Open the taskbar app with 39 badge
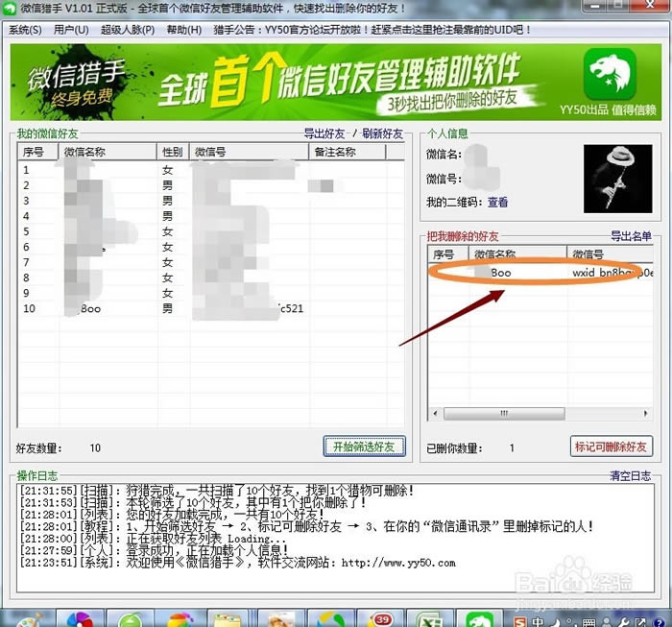 coord(380,620)
